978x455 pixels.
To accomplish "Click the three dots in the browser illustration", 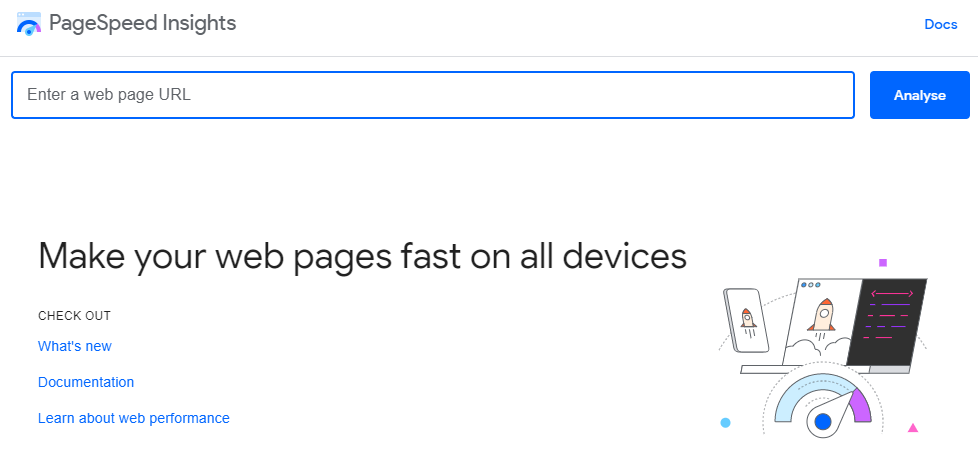I will 811,285.
